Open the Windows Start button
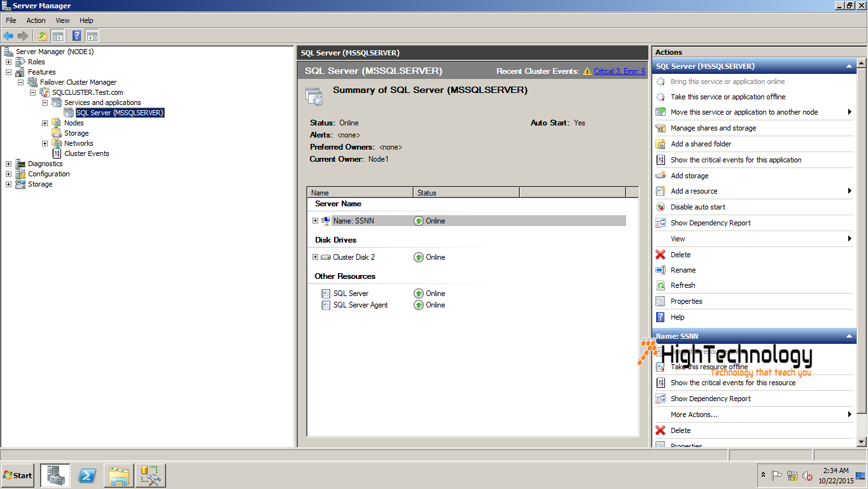Screen dimensions: 868x489 pyautogui.click(x=18, y=476)
